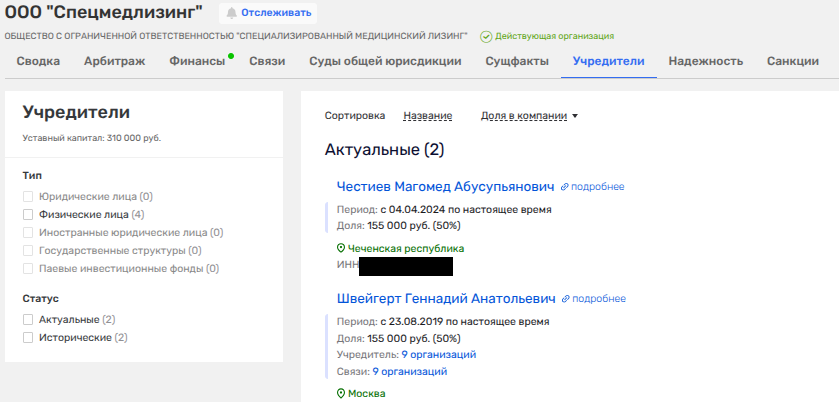Click the chain link icon beside Честиев Магомед
Viewport: 839px width, 402px height.
pyautogui.click(x=564, y=186)
